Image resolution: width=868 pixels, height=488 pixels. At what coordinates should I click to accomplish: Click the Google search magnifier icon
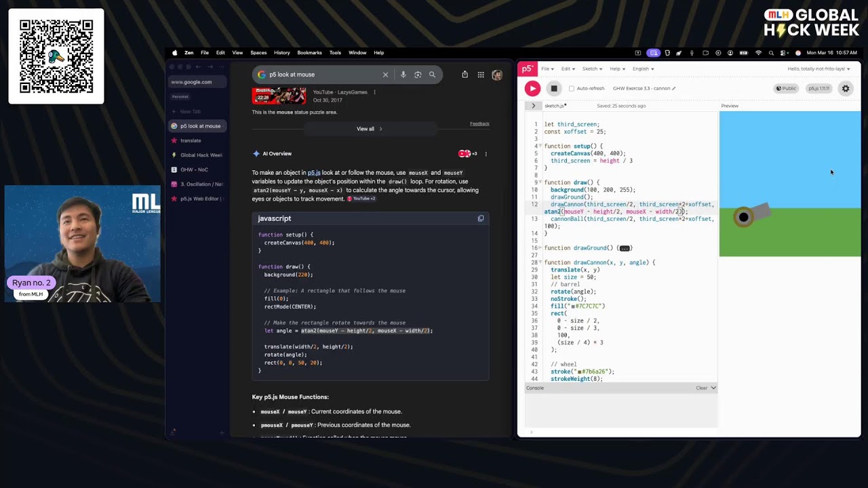coord(432,75)
